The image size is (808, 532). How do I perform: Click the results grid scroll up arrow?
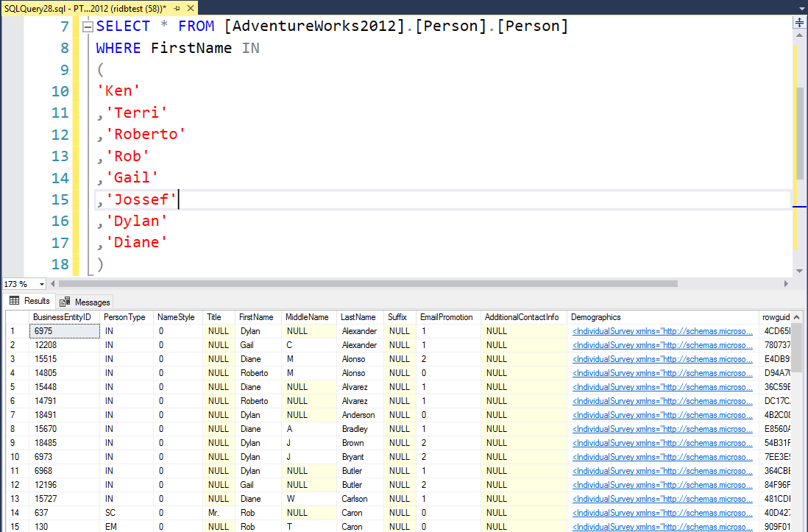[x=797, y=317]
